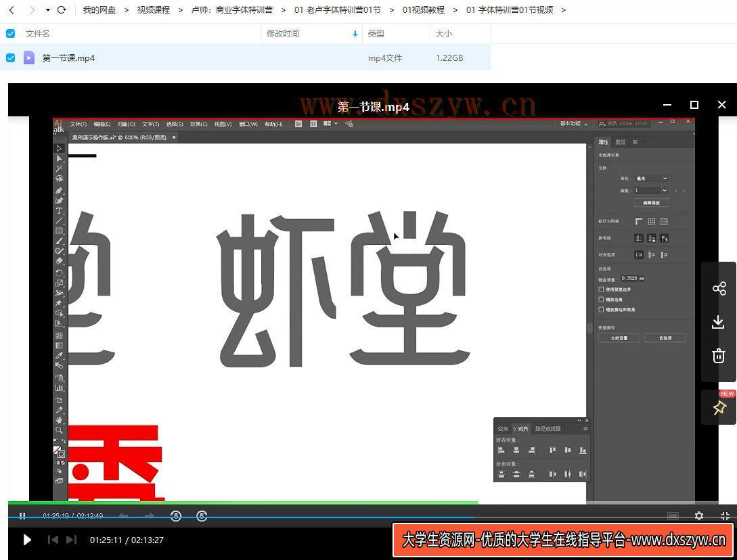
Task: Select the Artboard tool
Action: [60, 400]
